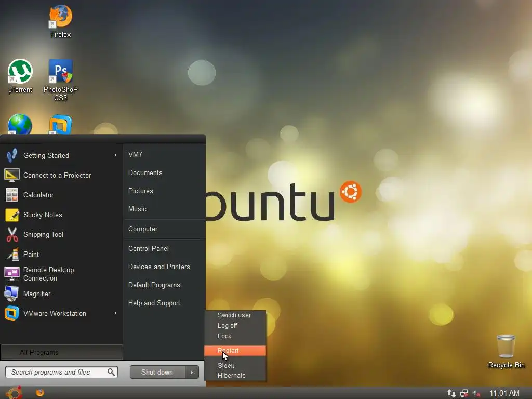Image resolution: width=532 pixels, height=399 pixels.
Task: Select Magnifier text entry
Action: [37, 294]
